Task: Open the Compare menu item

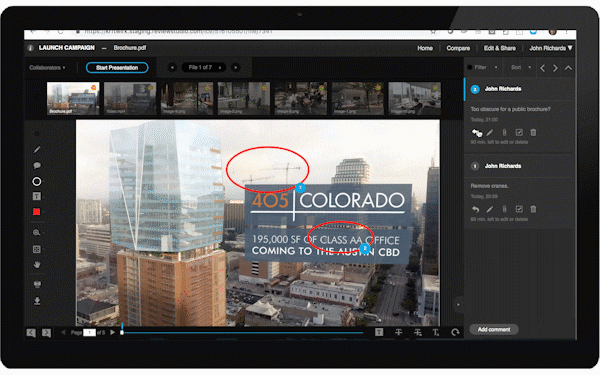Action: click(458, 48)
